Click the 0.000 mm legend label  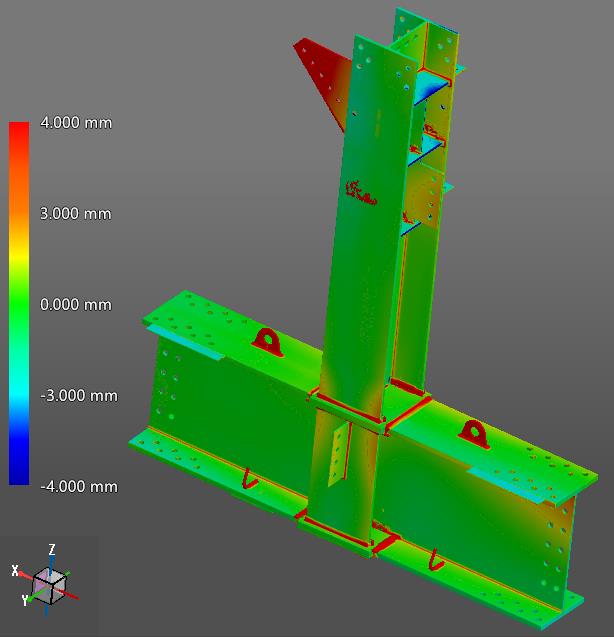pos(76,305)
